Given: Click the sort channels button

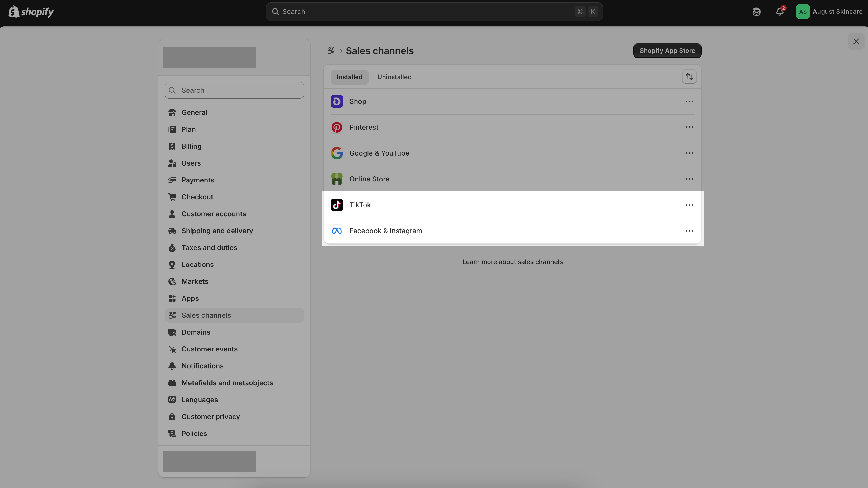Looking at the screenshot, I should [690, 77].
